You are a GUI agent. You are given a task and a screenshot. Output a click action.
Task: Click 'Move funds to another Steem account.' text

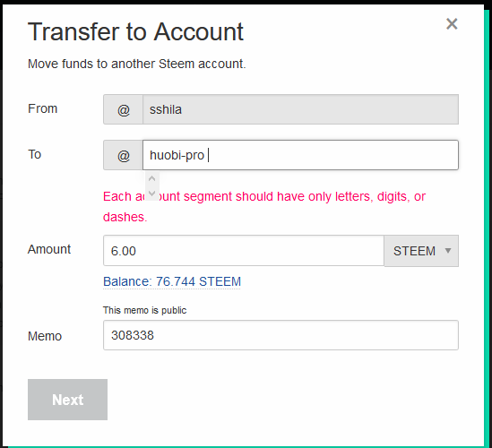(137, 64)
